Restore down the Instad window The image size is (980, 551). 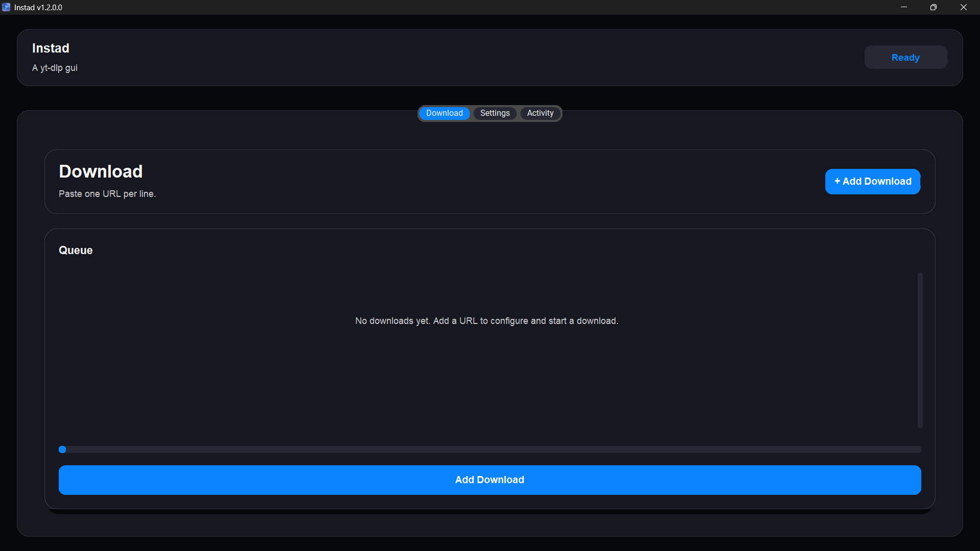pos(934,7)
